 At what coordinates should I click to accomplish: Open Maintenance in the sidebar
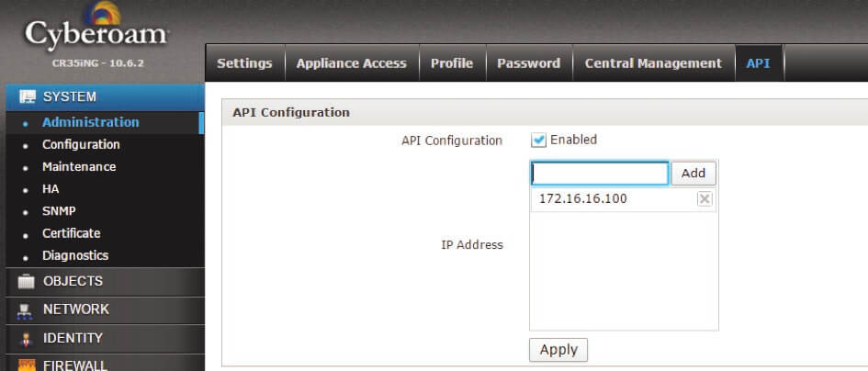(79, 166)
